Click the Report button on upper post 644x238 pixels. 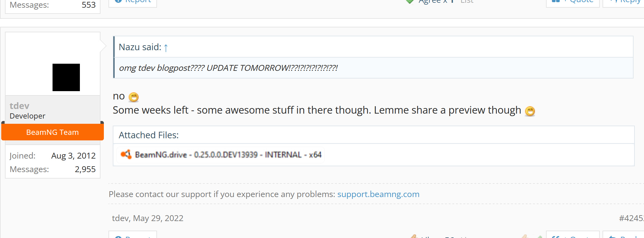coord(133,2)
